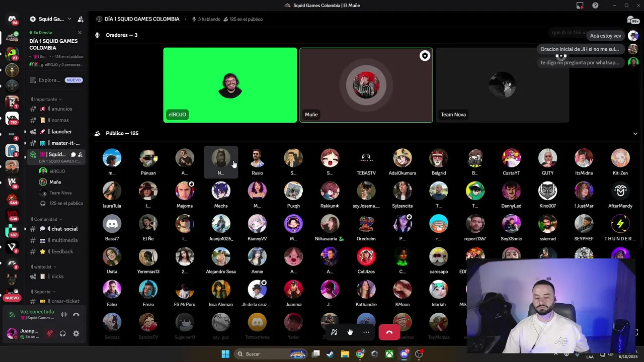Open chat message Oracion inicial de JH
This screenshot has width=644, height=362.
[580, 49]
